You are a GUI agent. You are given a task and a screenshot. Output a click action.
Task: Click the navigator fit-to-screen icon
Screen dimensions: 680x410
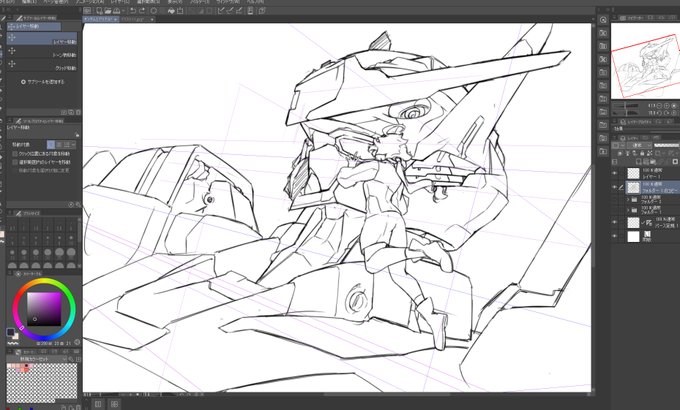(673, 105)
